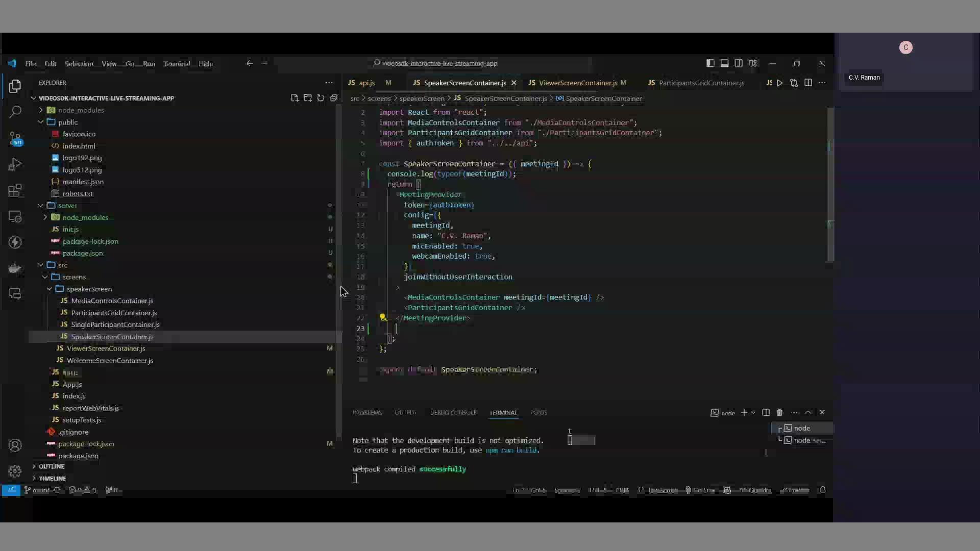Screen dimensions: 980x551
Task: Switch to ParticipantsGridContainer.js editor tab
Action: pos(701,83)
